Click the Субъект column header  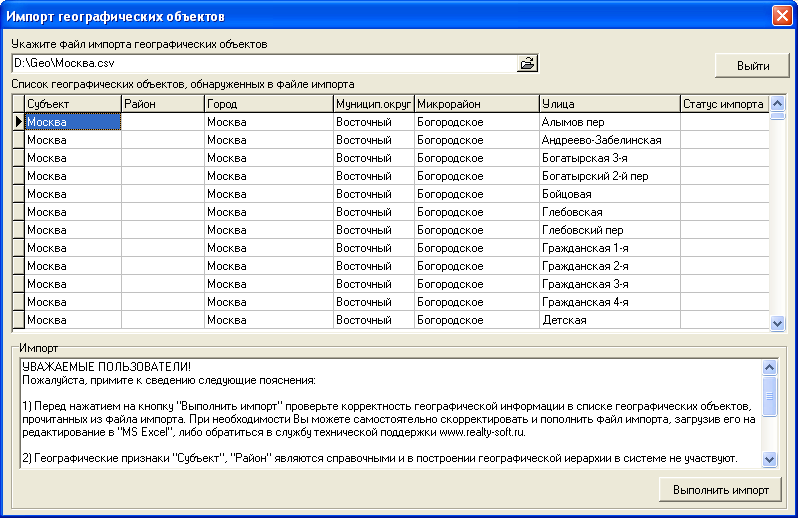tap(73, 104)
